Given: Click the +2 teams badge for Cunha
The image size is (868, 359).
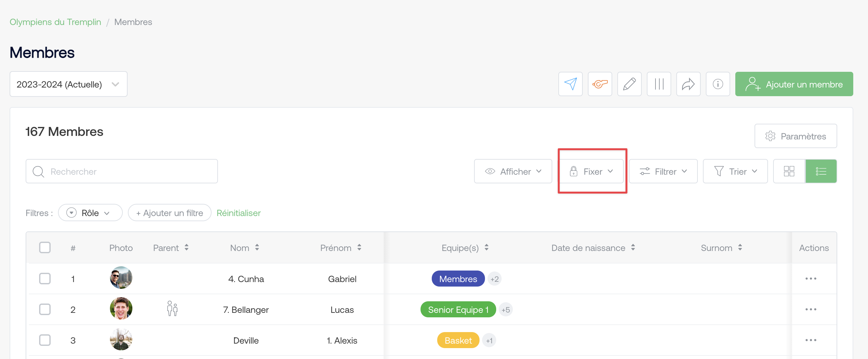Looking at the screenshot, I should pyautogui.click(x=494, y=279).
